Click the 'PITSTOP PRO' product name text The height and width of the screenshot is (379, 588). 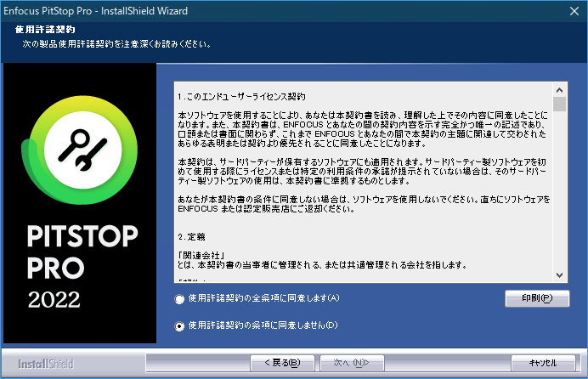point(82,252)
